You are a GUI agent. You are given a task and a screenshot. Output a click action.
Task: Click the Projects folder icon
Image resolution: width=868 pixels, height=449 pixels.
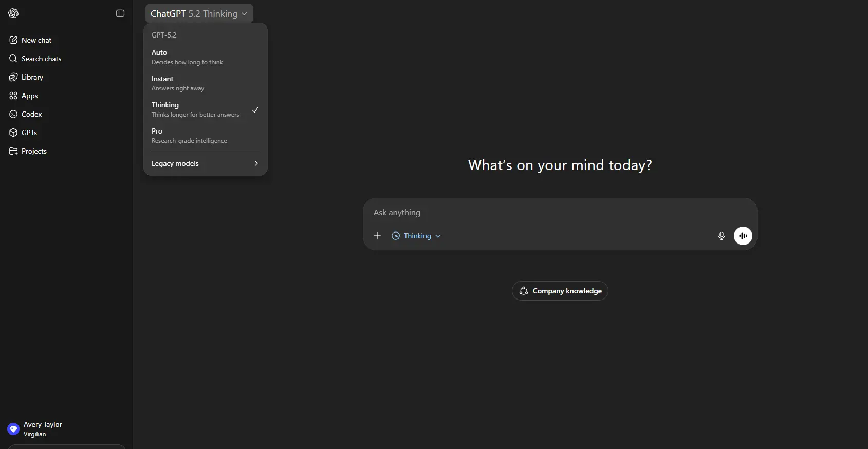coord(13,151)
